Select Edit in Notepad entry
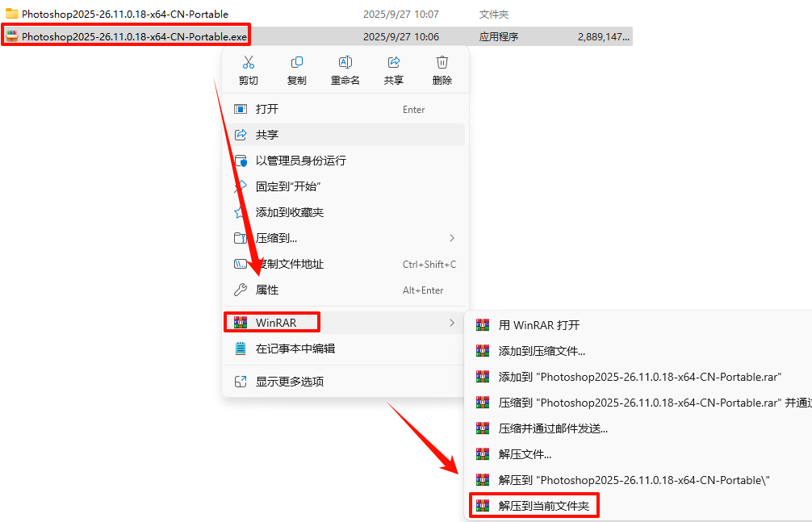The image size is (812, 522). point(345,349)
